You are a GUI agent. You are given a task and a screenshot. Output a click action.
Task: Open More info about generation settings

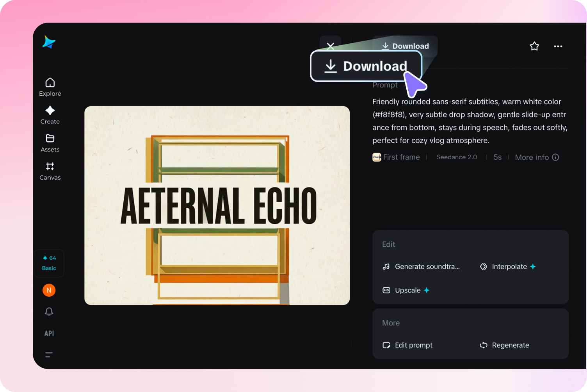pos(537,157)
